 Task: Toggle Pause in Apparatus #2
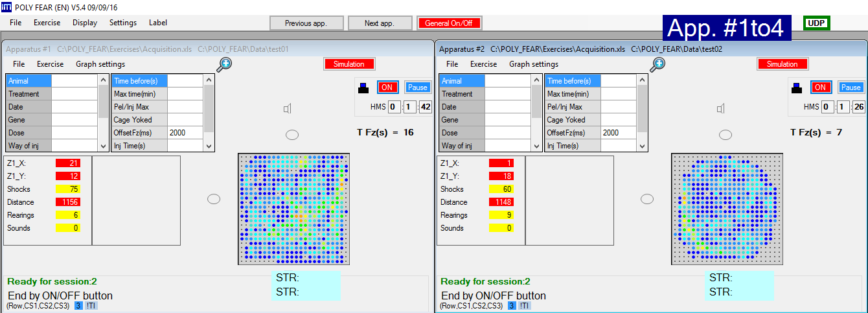tap(851, 87)
